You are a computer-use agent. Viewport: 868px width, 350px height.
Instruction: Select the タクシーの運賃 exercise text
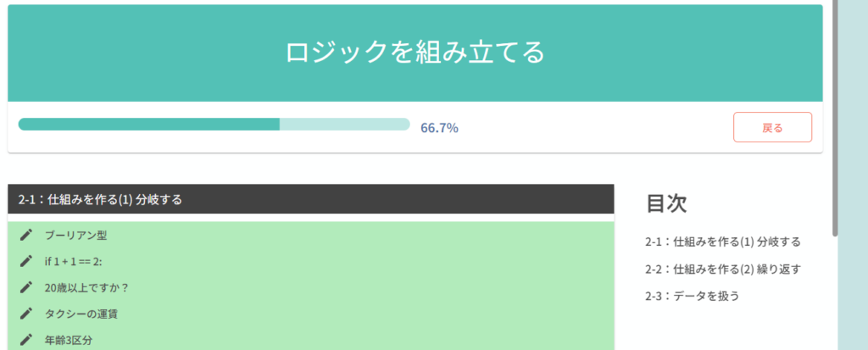(x=81, y=314)
